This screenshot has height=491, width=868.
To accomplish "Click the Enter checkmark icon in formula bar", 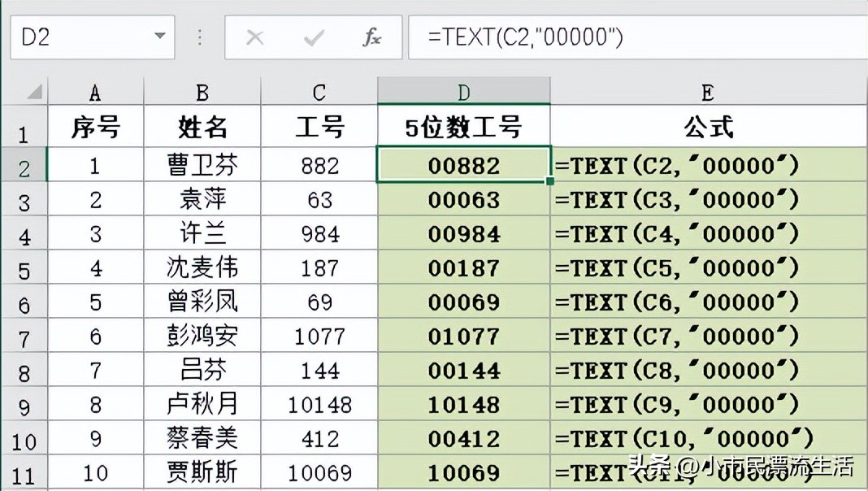I will [x=313, y=37].
